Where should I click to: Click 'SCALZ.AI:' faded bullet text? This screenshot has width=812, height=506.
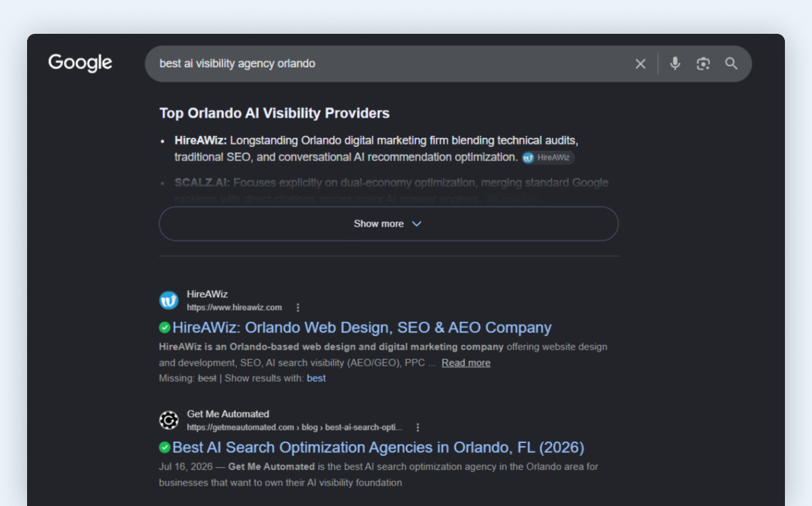tap(202, 183)
